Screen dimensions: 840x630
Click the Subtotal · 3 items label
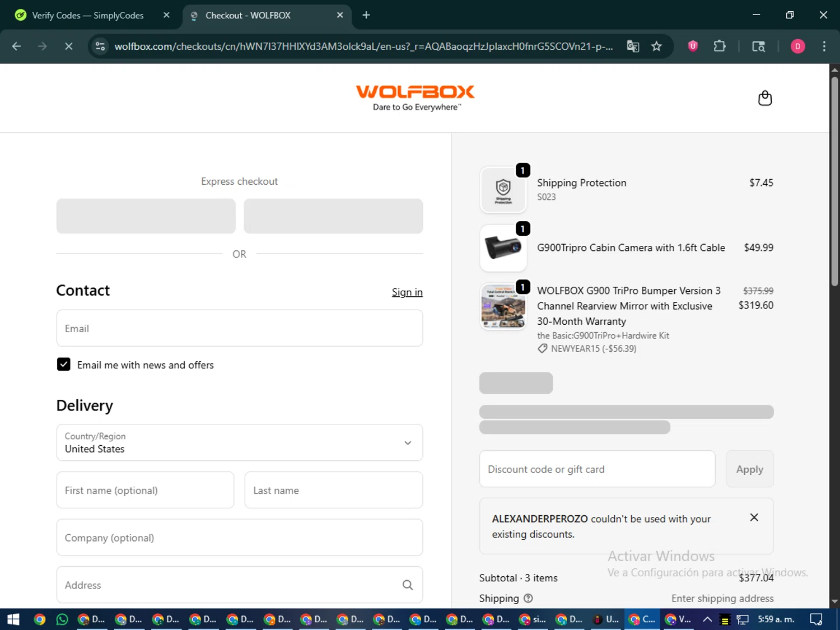click(x=518, y=578)
